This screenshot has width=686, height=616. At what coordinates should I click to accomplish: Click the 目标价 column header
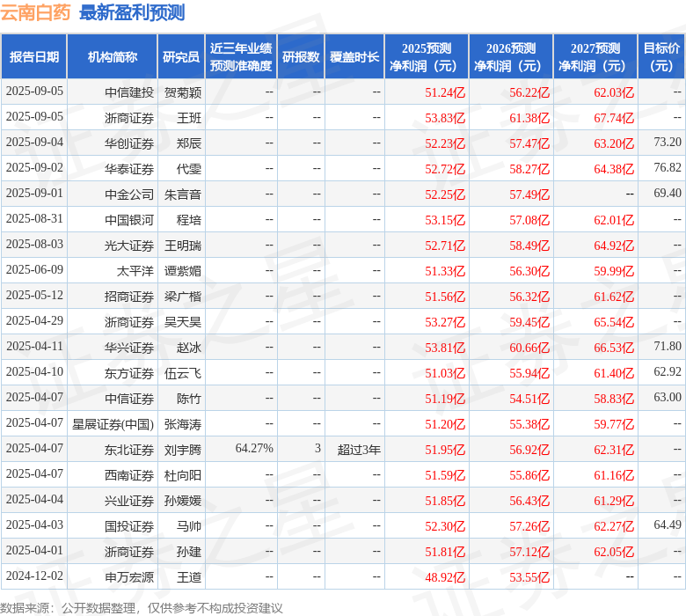[x=661, y=57]
